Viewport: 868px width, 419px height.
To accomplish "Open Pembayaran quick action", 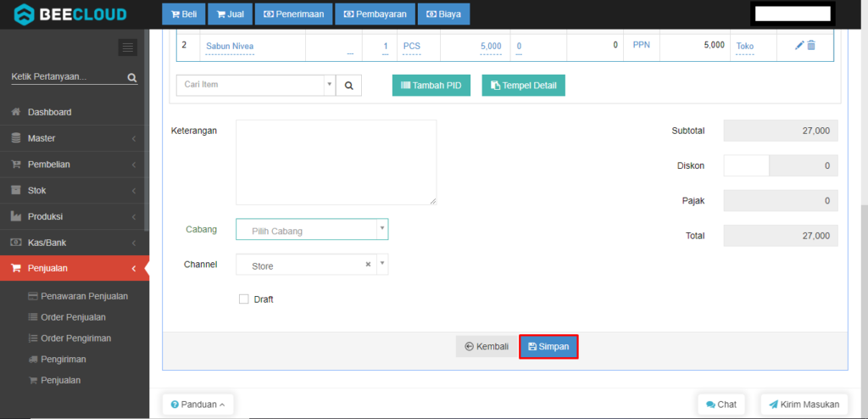I will [x=375, y=14].
